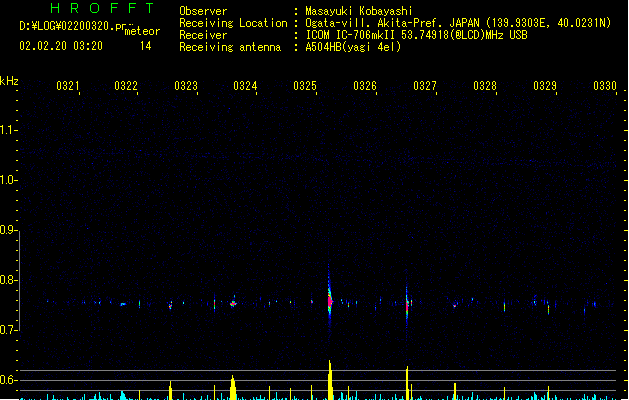Click the timestamp 02.02.20 03:20
The width and height of the screenshot is (629, 400).
(61, 46)
